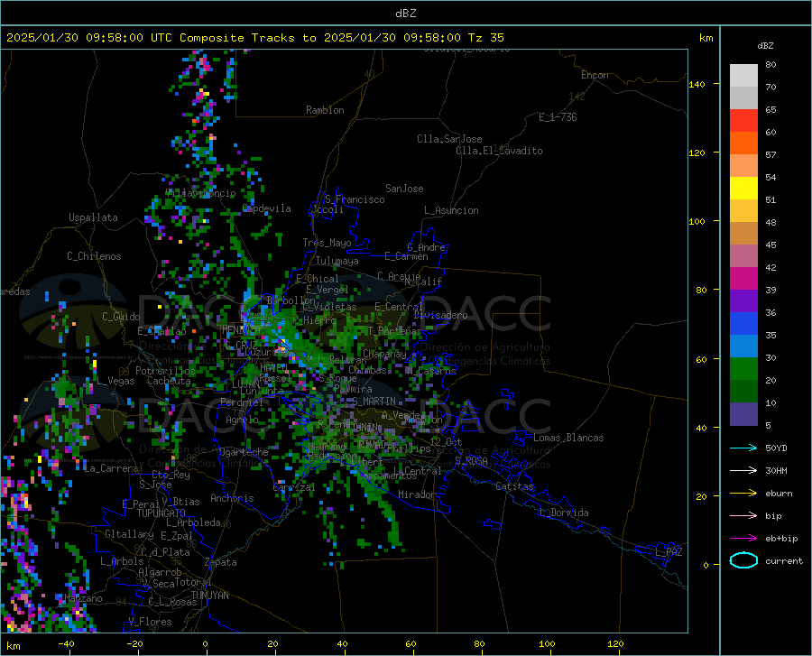Select the green 30 dBZ color swatch
This screenshot has height=656, width=812.
[743, 369]
